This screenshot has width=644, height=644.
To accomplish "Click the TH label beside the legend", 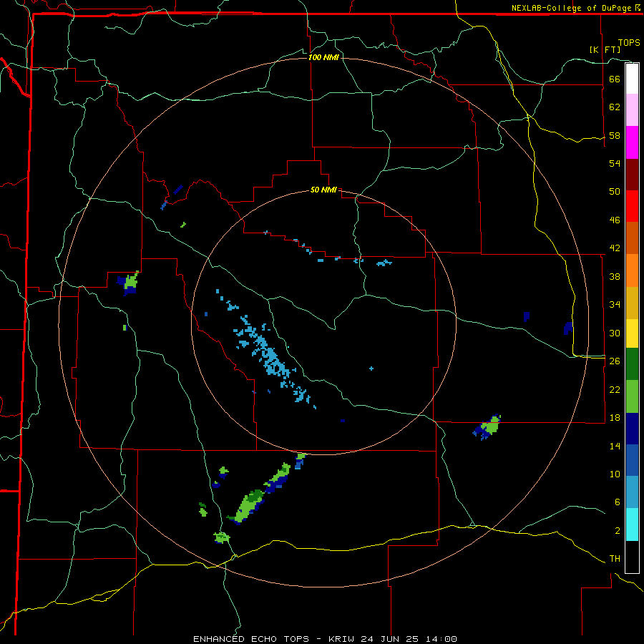I will [x=615, y=559].
